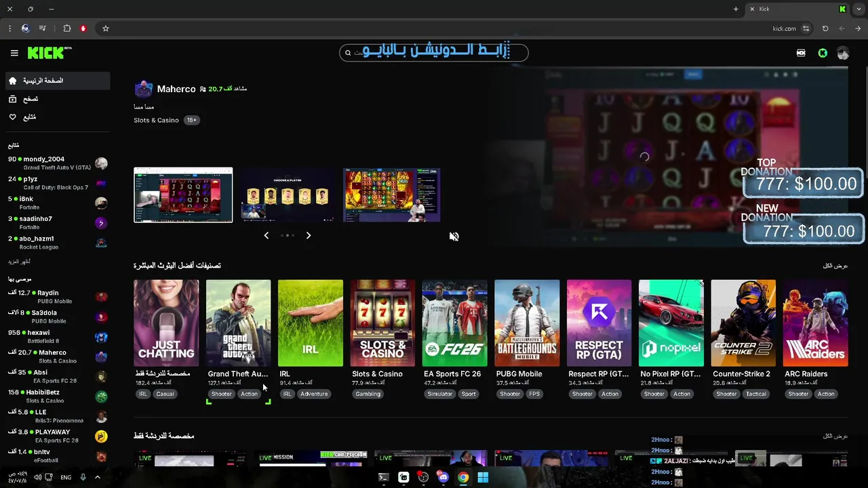
Task: Open the Chrome extensions puzzle icon
Action: point(67,28)
